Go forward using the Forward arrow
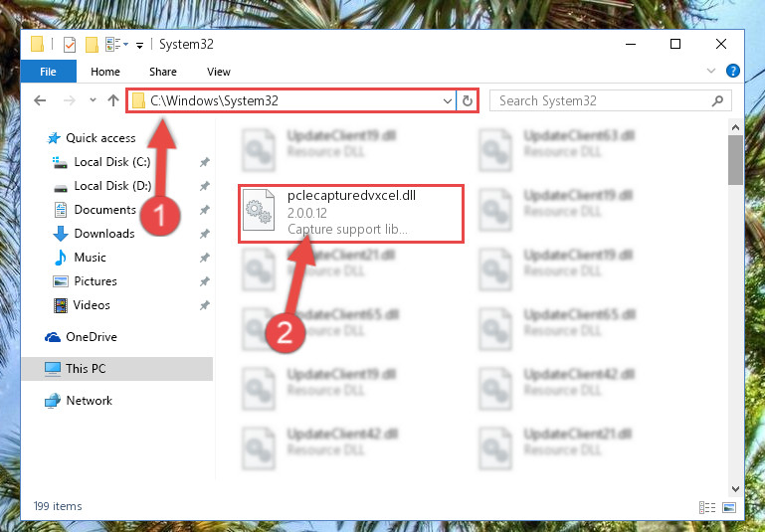 70,100
